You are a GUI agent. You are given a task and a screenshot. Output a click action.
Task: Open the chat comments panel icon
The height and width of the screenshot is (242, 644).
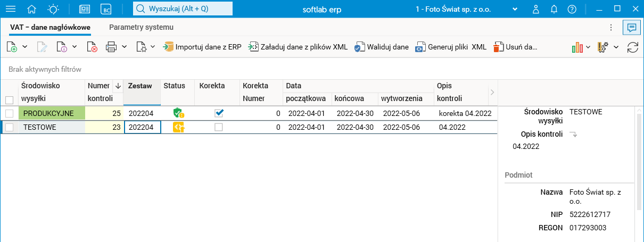[x=632, y=27]
